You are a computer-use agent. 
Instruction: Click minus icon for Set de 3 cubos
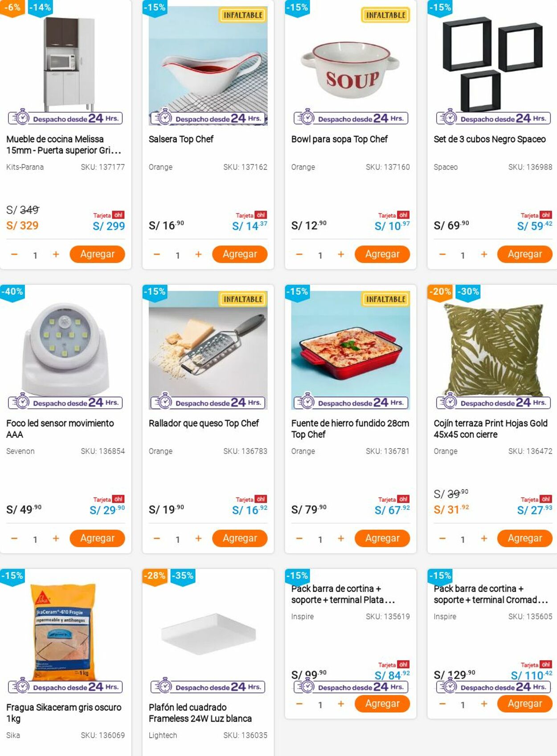(442, 255)
